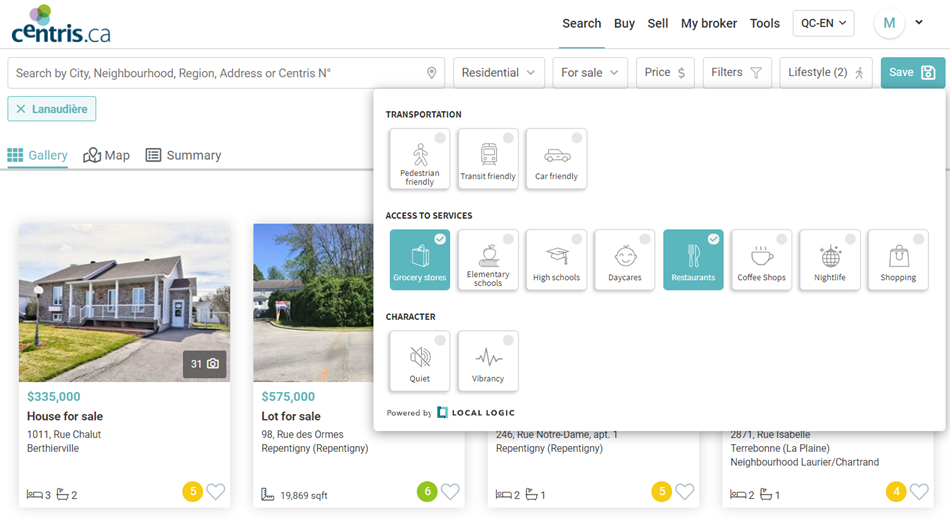This screenshot has width=950, height=519.
Task: Open the Tools menu
Action: (x=765, y=24)
